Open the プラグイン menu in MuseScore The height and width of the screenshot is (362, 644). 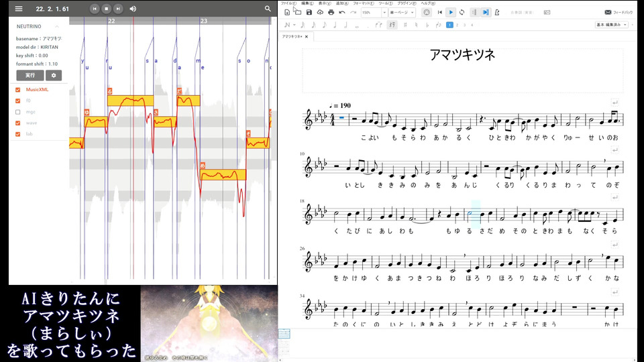(x=407, y=3)
